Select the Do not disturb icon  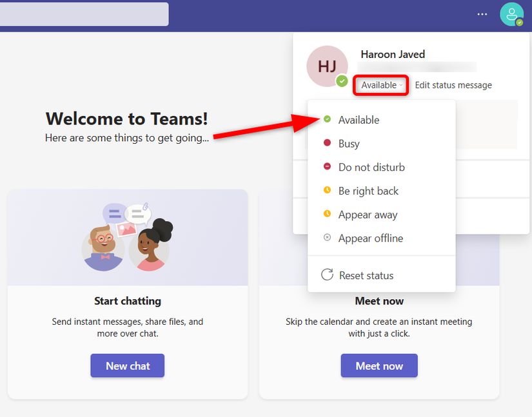328,167
